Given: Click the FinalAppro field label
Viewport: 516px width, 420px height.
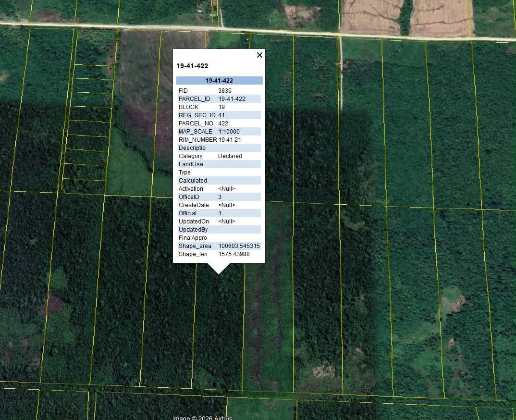Looking at the screenshot, I should pos(193,238).
